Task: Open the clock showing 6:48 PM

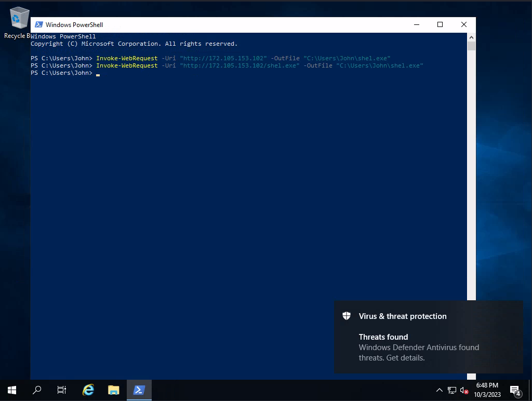Action: click(487, 390)
